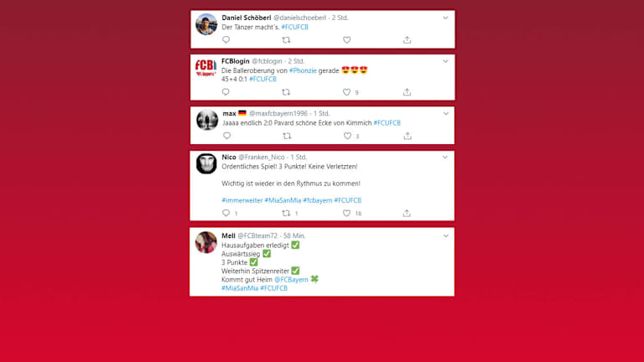Click the @FCBayern mention in Mell's tweet
This screenshot has height=362, width=644.
(x=291, y=280)
